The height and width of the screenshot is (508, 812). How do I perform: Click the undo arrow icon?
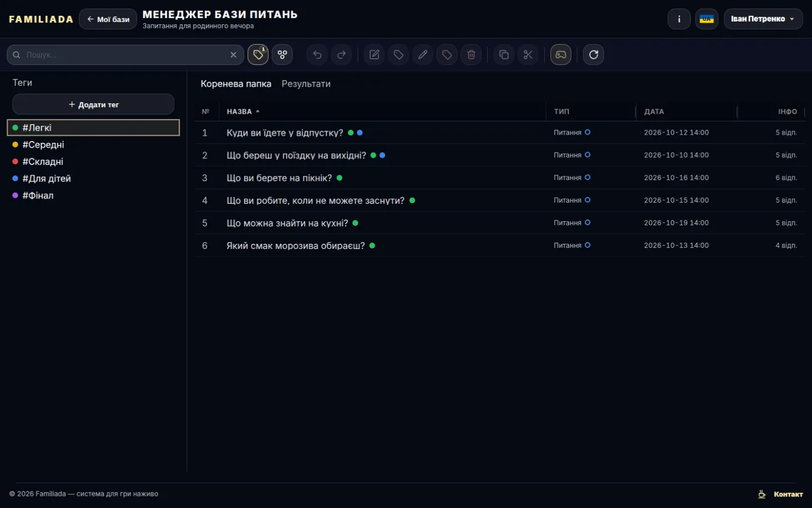[x=317, y=55]
